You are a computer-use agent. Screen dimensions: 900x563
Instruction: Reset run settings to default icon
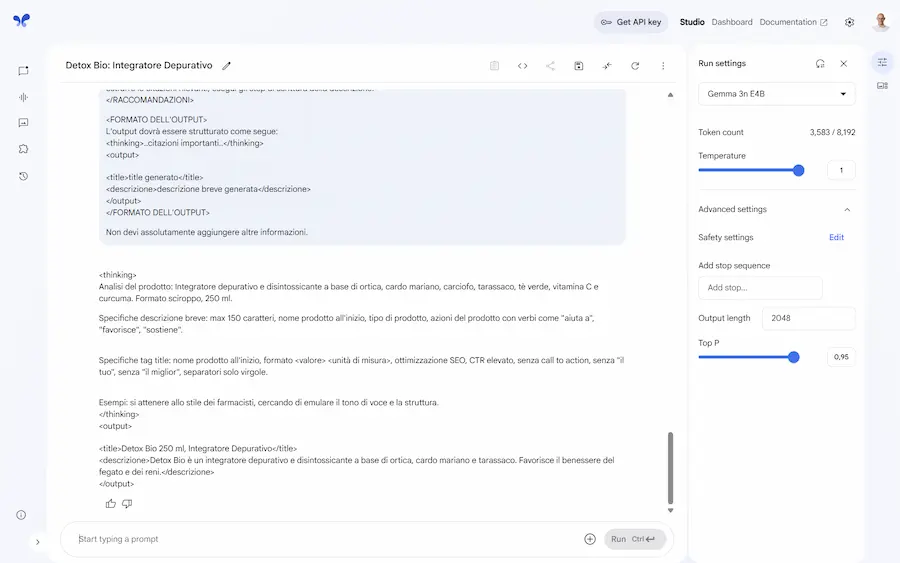[820, 64]
